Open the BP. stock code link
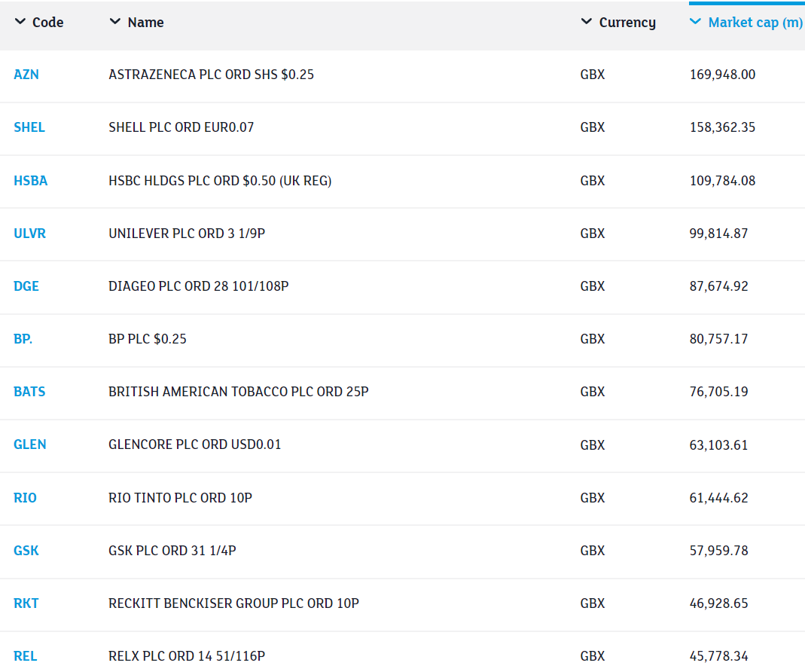Viewport: 805px width, 672px height. coord(23,339)
